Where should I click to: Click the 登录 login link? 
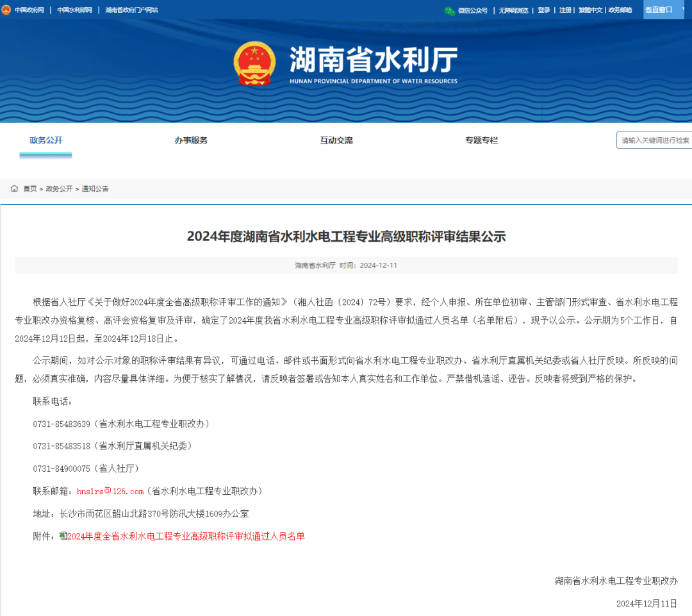pos(544,10)
